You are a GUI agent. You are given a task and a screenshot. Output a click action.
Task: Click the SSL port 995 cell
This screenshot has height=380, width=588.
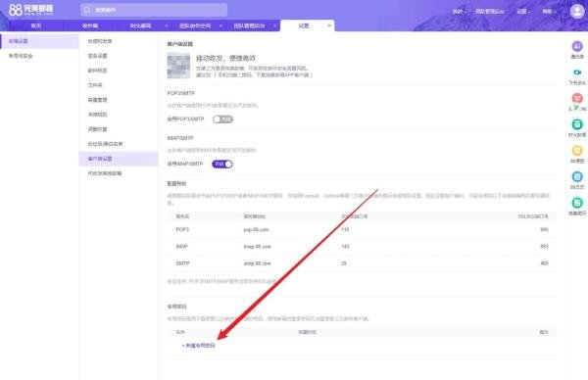(544, 229)
